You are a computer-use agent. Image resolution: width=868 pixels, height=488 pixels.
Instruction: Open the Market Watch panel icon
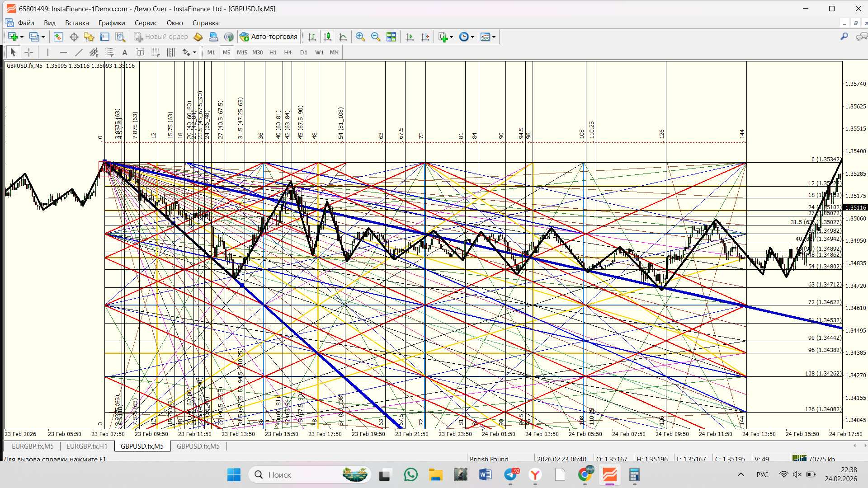click(x=58, y=37)
